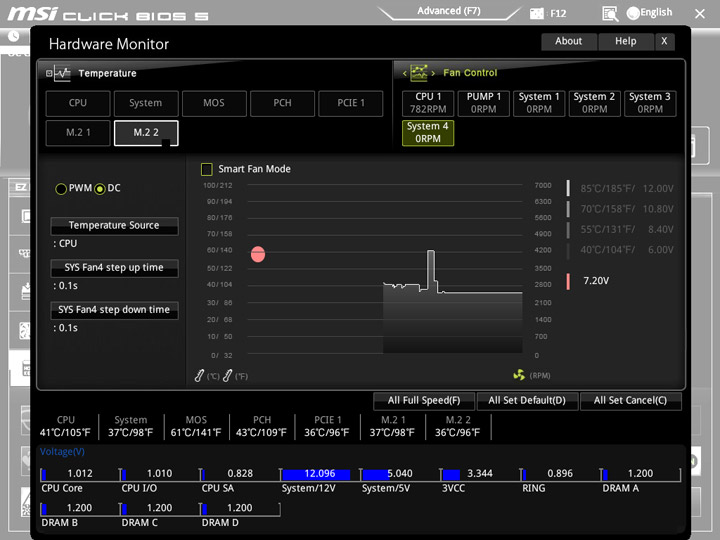Close the Hardware Monitor window
720x540 pixels.
pos(664,41)
